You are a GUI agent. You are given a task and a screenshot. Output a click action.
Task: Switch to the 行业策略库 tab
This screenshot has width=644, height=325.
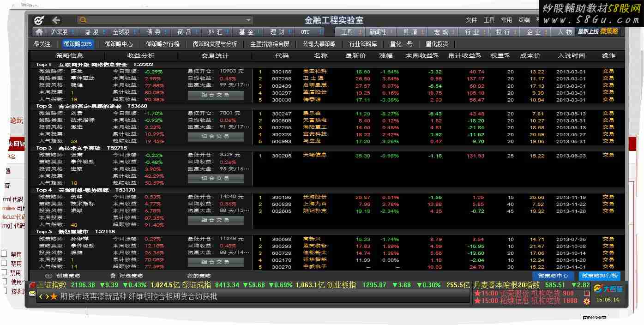tap(363, 44)
